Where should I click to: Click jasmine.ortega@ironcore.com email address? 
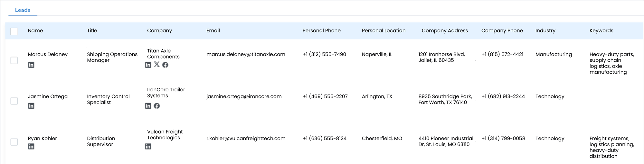coord(244,96)
